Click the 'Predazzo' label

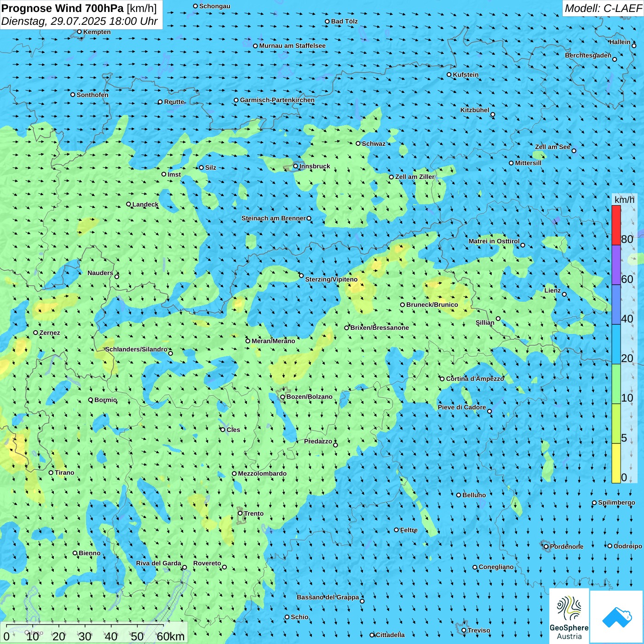click(x=318, y=441)
